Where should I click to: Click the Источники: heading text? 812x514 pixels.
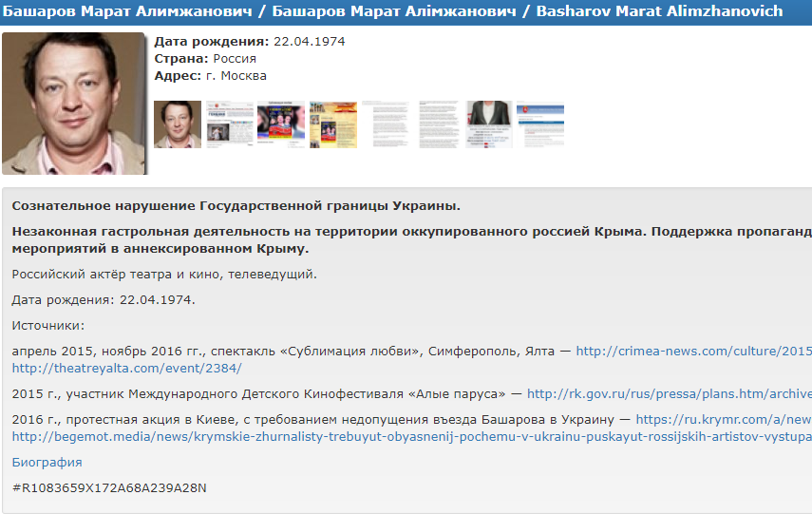[48, 326]
